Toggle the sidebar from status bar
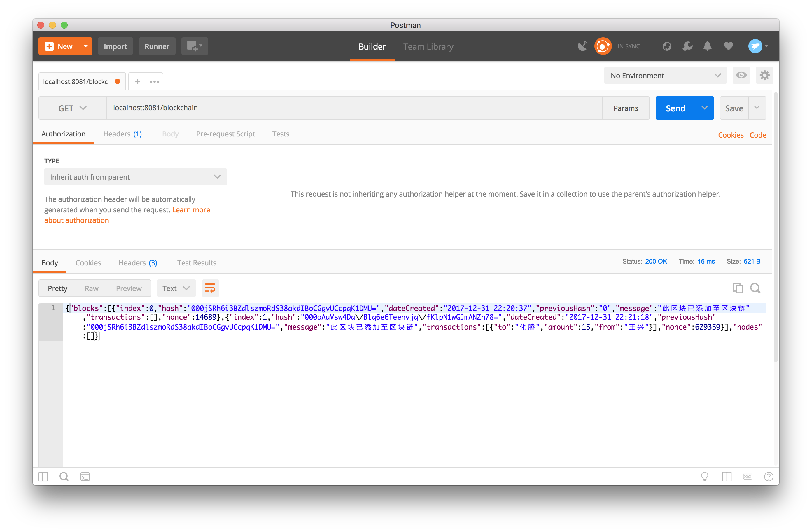This screenshot has width=812, height=532. 43,476
